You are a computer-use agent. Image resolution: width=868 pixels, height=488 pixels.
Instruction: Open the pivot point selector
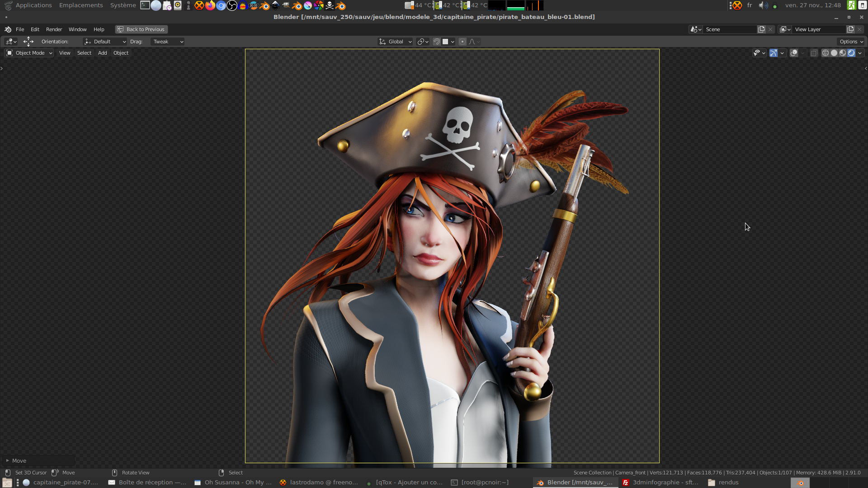423,42
